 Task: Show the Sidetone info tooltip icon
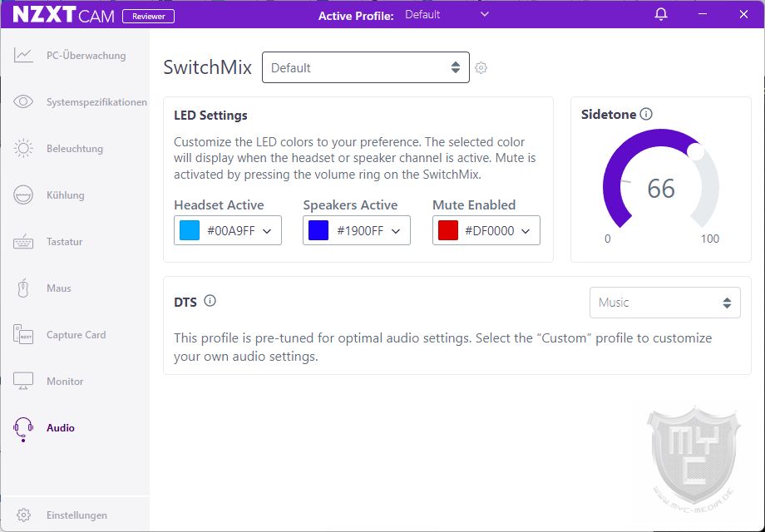click(646, 114)
